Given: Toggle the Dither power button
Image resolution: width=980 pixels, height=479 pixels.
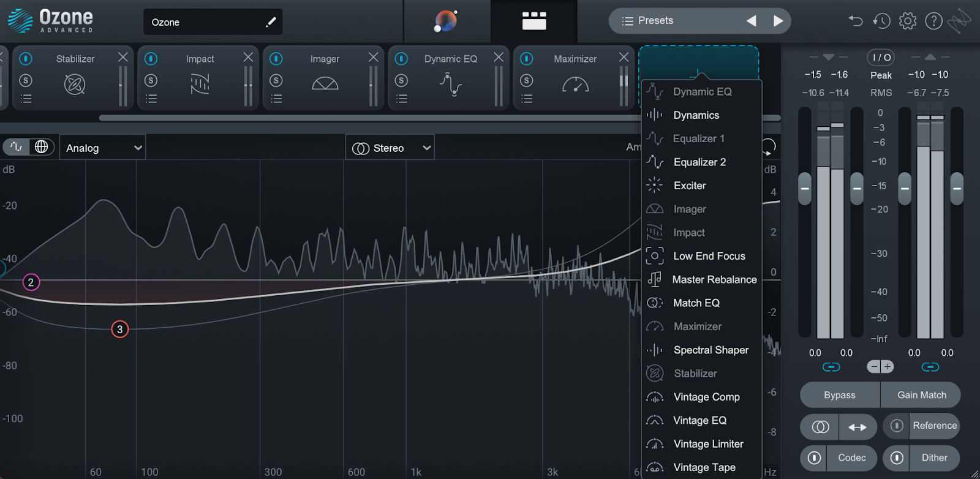Looking at the screenshot, I should [x=897, y=458].
